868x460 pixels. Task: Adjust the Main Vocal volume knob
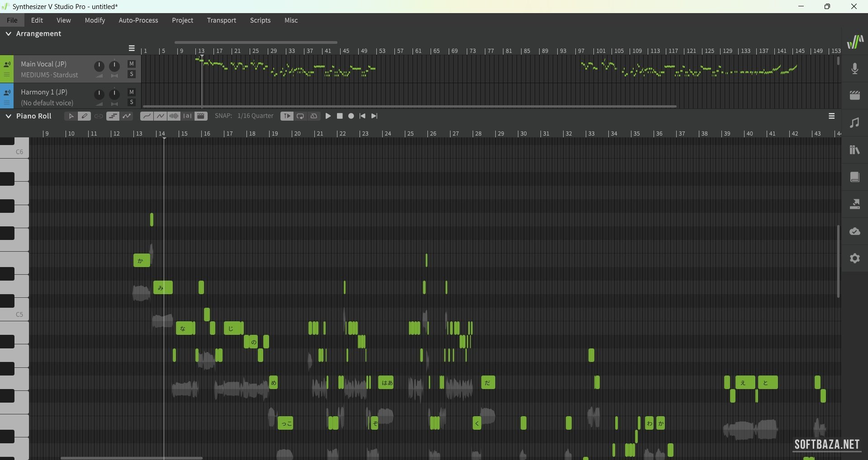[x=99, y=66]
